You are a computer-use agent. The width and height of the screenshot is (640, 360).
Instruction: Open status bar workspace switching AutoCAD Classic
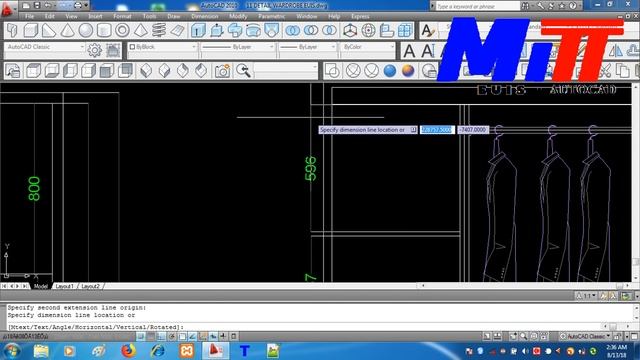[x=584, y=336]
